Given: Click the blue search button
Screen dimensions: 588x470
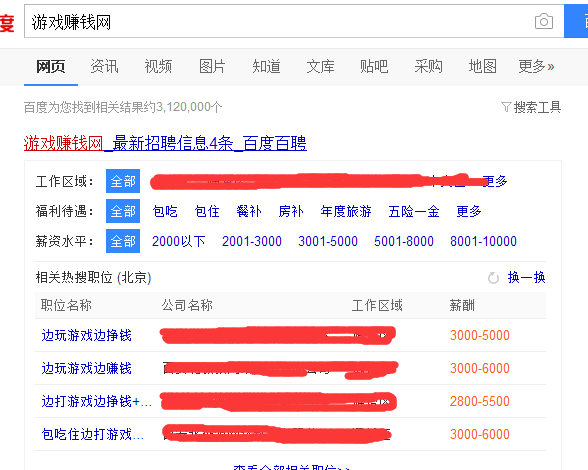Looking at the screenshot, I should point(576,21).
